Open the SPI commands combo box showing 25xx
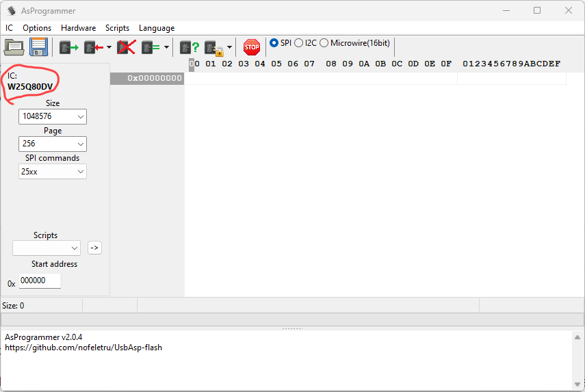 tap(53, 172)
